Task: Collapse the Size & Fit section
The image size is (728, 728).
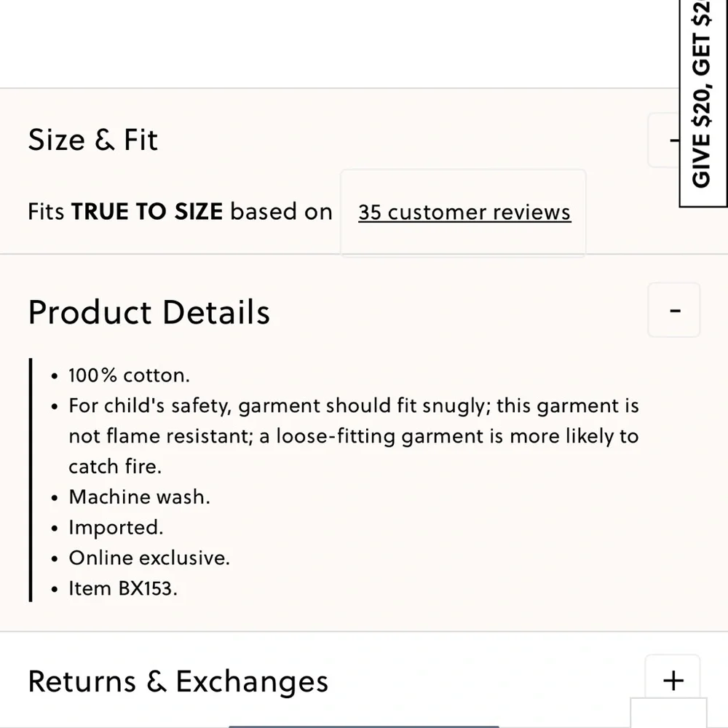Action: [x=664, y=140]
